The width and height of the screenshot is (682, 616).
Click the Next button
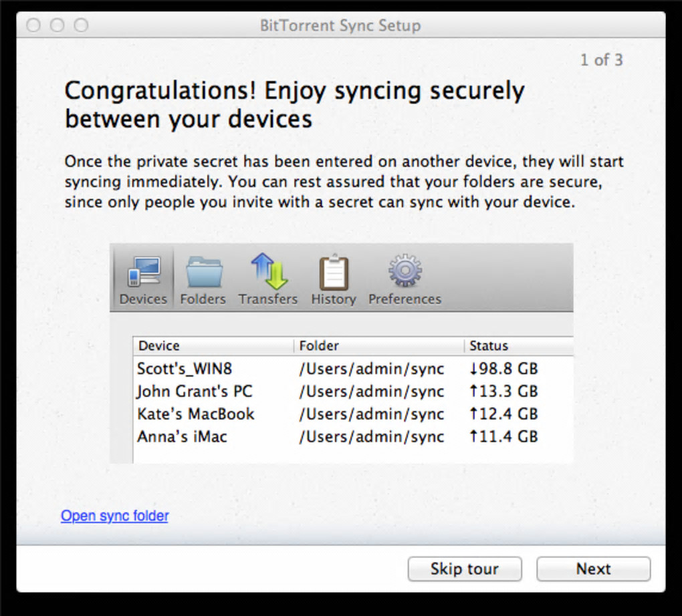click(x=593, y=569)
